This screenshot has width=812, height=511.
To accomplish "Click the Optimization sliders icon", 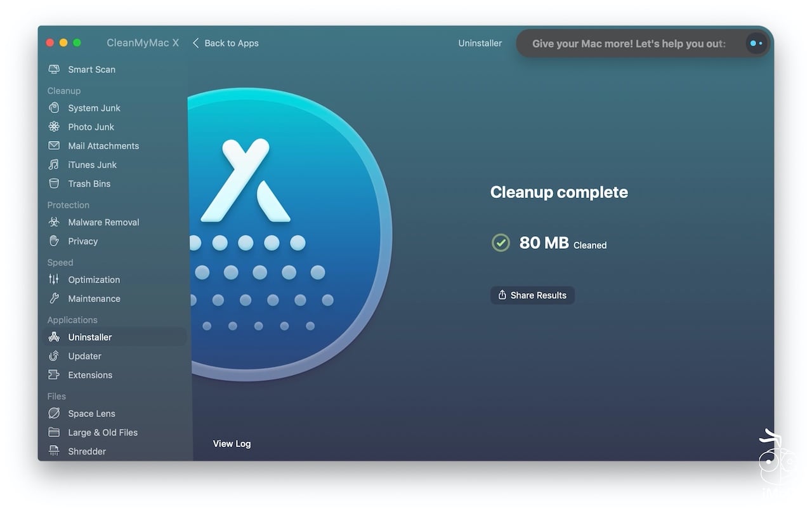I will coord(54,279).
